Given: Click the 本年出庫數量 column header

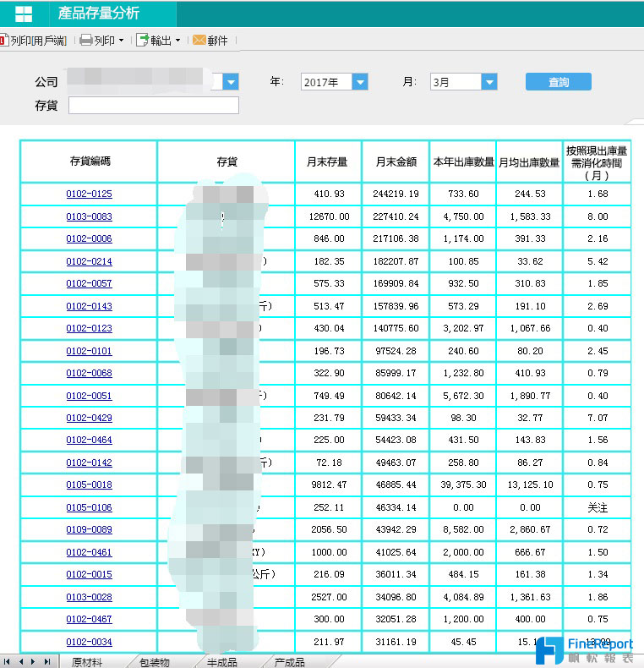Looking at the screenshot, I should [x=463, y=162].
